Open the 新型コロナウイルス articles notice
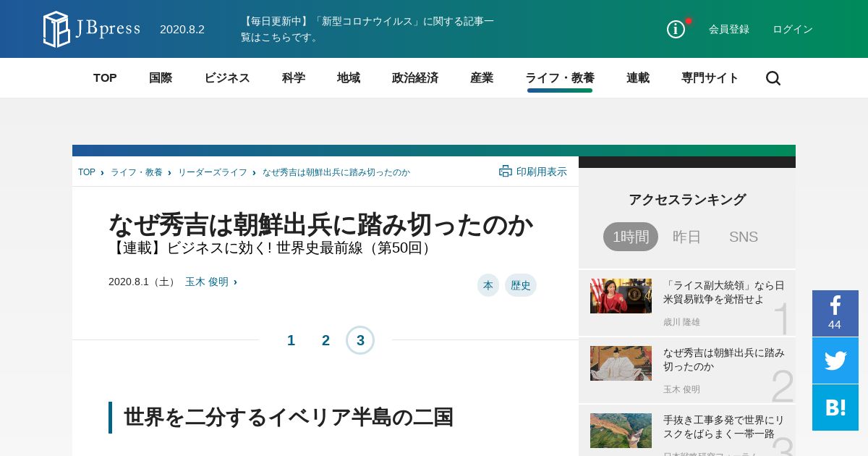Viewport: 868px width, 456px height. click(367, 29)
